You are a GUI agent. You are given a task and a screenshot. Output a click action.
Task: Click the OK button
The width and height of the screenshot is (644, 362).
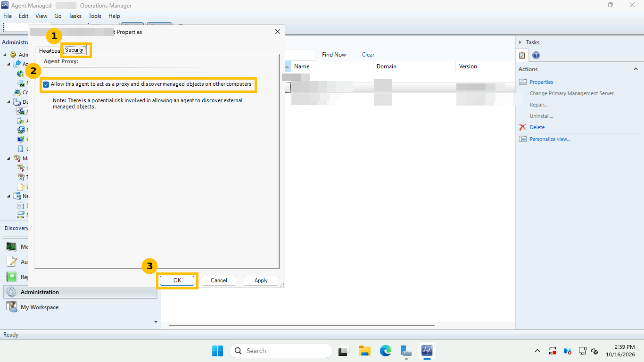tap(177, 280)
